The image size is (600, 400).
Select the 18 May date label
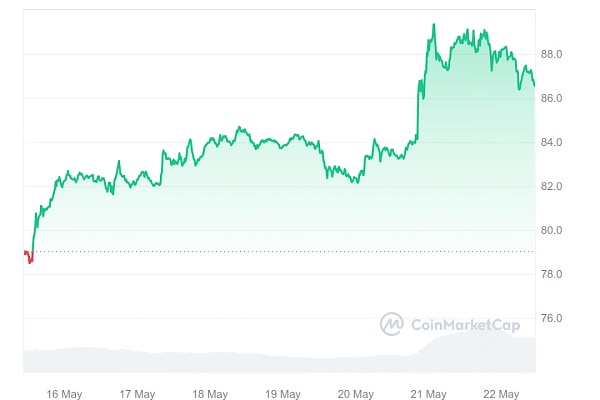(210, 393)
